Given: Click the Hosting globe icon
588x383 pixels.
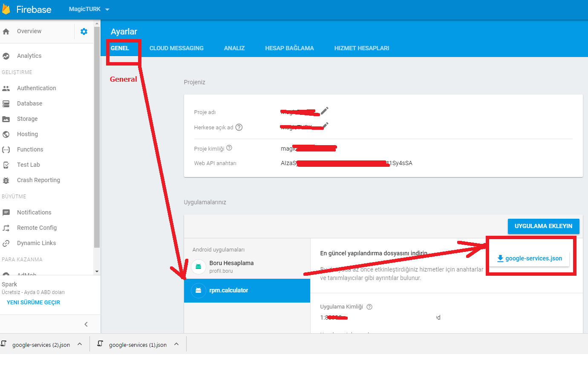Looking at the screenshot, I should [6, 134].
